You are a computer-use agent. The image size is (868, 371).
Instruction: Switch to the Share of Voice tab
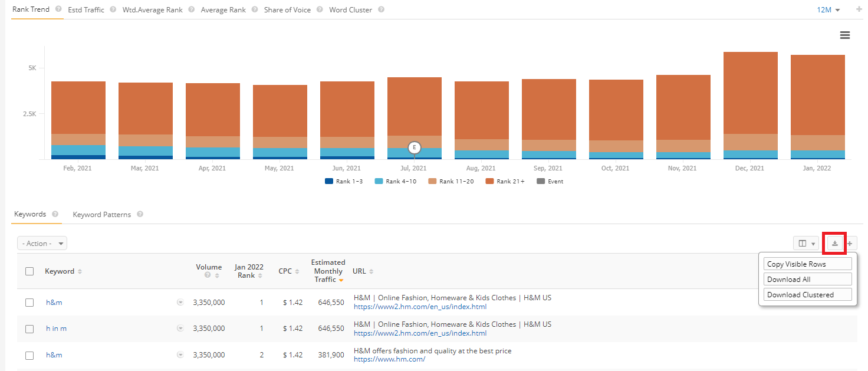[x=287, y=10]
